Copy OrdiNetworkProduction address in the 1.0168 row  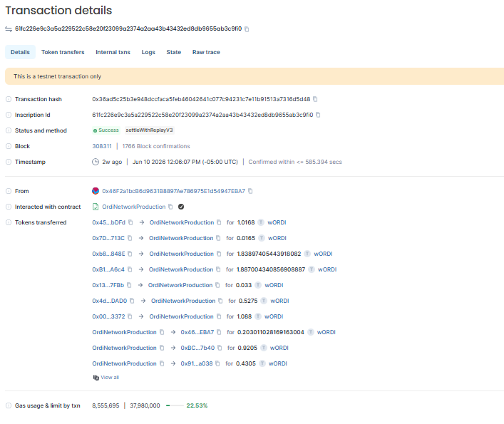coord(219,222)
